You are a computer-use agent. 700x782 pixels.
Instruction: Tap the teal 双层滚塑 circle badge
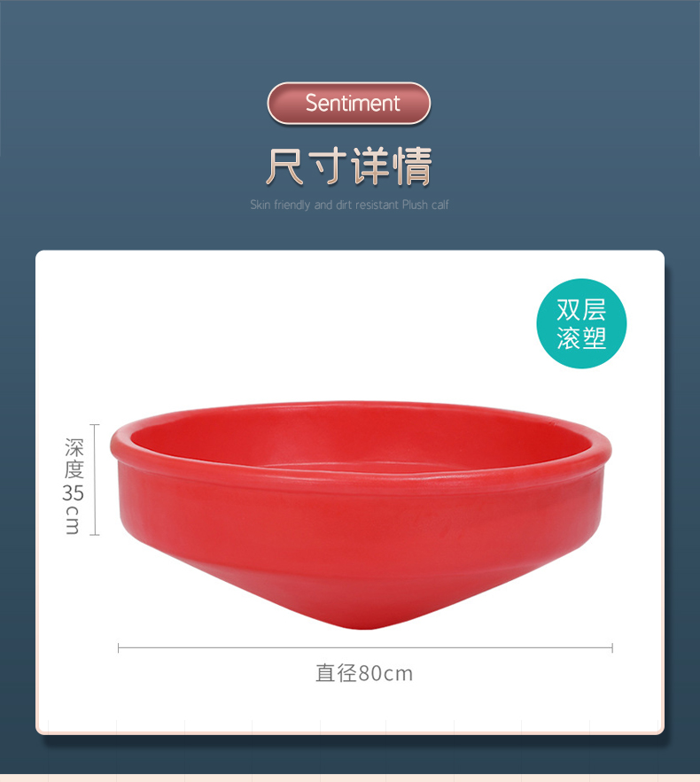tap(581, 323)
